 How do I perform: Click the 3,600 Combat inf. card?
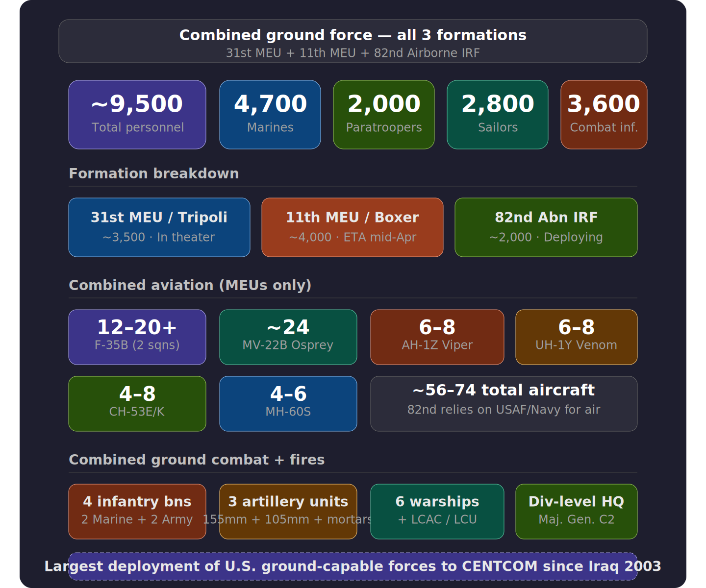(x=604, y=115)
